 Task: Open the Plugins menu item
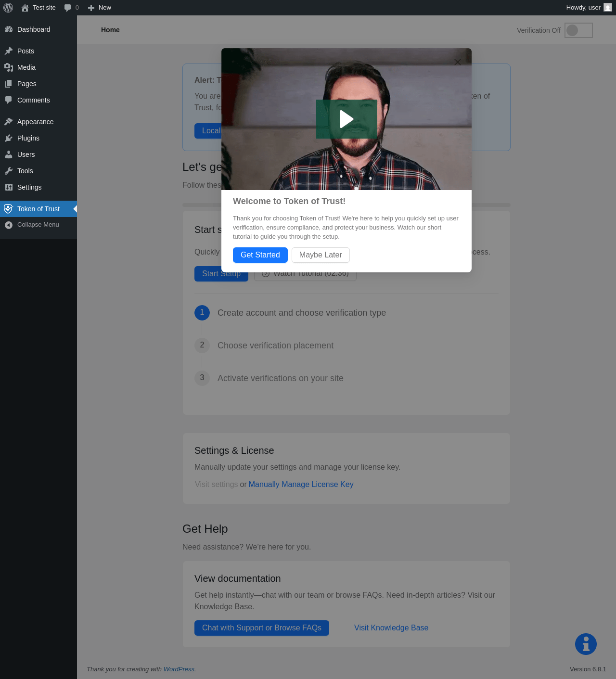pos(28,138)
